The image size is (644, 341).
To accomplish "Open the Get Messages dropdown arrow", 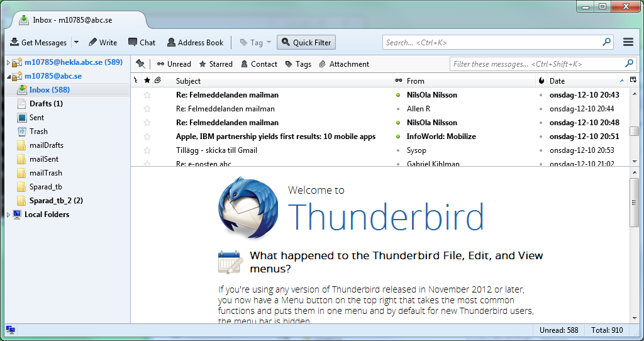I will (x=76, y=43).
